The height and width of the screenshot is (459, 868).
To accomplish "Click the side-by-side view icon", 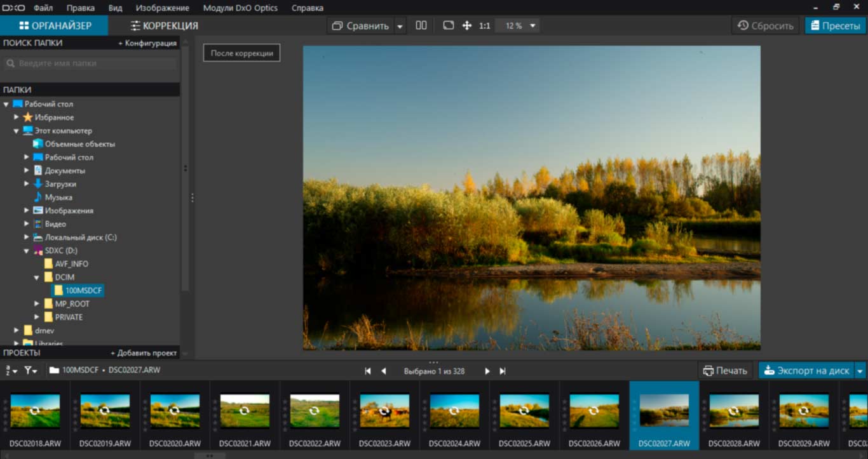I will (x=421, y=25).
